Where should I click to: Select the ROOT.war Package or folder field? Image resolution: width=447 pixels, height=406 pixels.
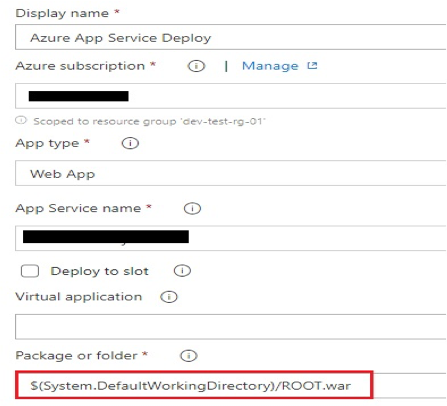tap(194, 385)
